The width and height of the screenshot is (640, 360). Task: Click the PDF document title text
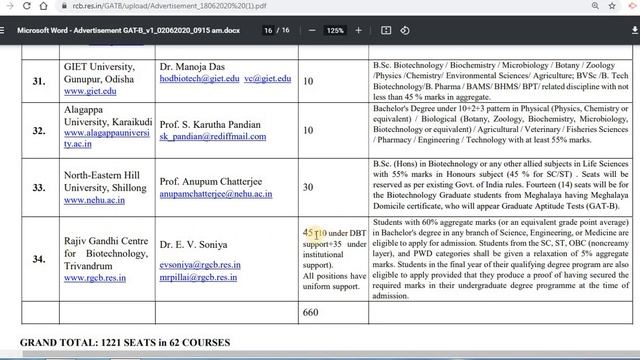click(128, 30)
